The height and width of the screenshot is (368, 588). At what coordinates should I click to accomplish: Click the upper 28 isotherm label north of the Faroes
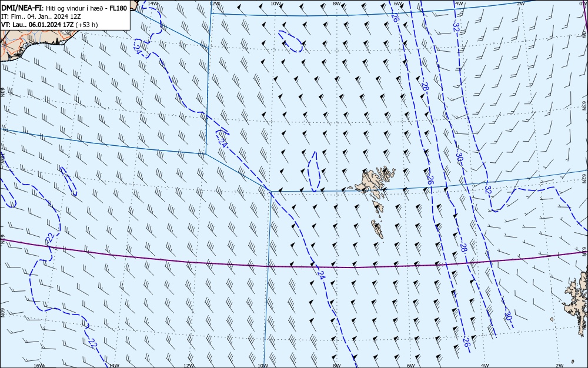point(424,86)
